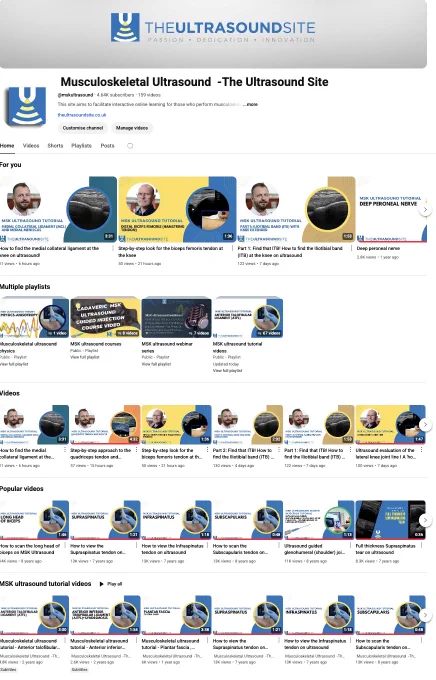Open theultrasoundsite.co.uk link
Screen dimensions: 436x680
[x=82, y=115]
